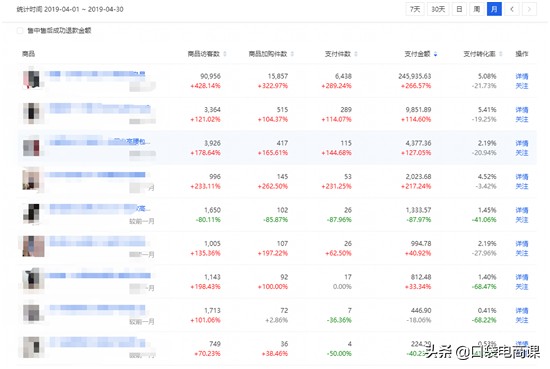This screenshot has width=550, height=369.
Task: Go to next month with right chevron
Action: pyautogui.click(x=529, y=9)
